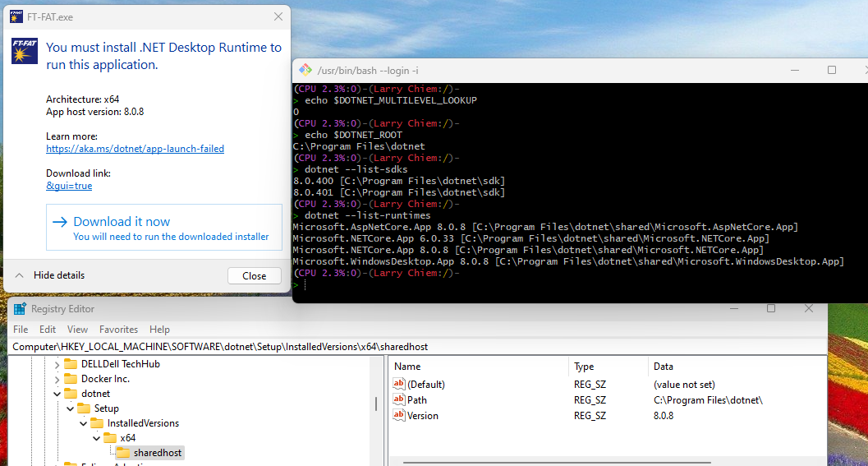
Task: Click the InstalledVersions folder icon
Action: point(97,422)
